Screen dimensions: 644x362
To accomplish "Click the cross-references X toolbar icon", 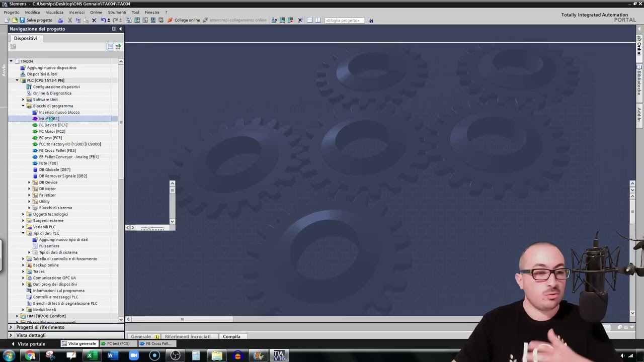I will [300, 20].
